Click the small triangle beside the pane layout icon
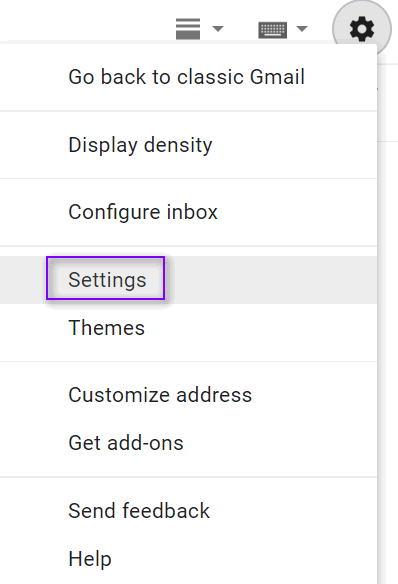Screen dimensions: 398x584 [x=218, y=29]
